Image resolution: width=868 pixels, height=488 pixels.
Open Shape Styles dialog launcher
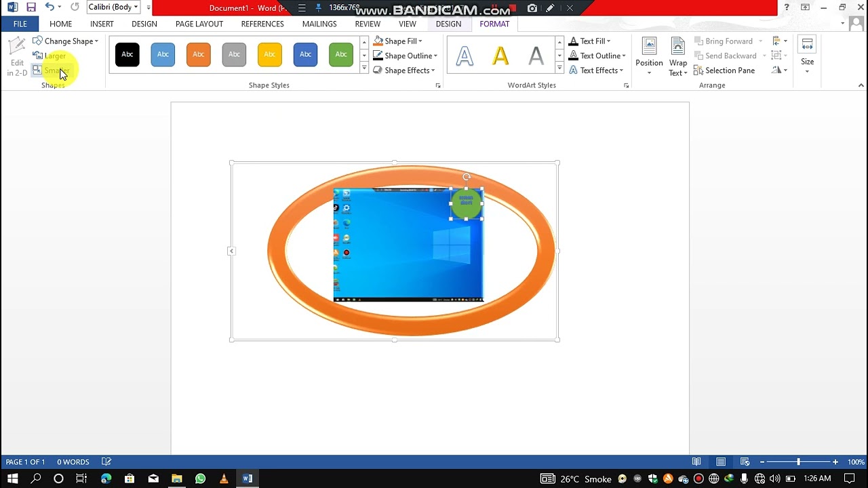[438, 85]
